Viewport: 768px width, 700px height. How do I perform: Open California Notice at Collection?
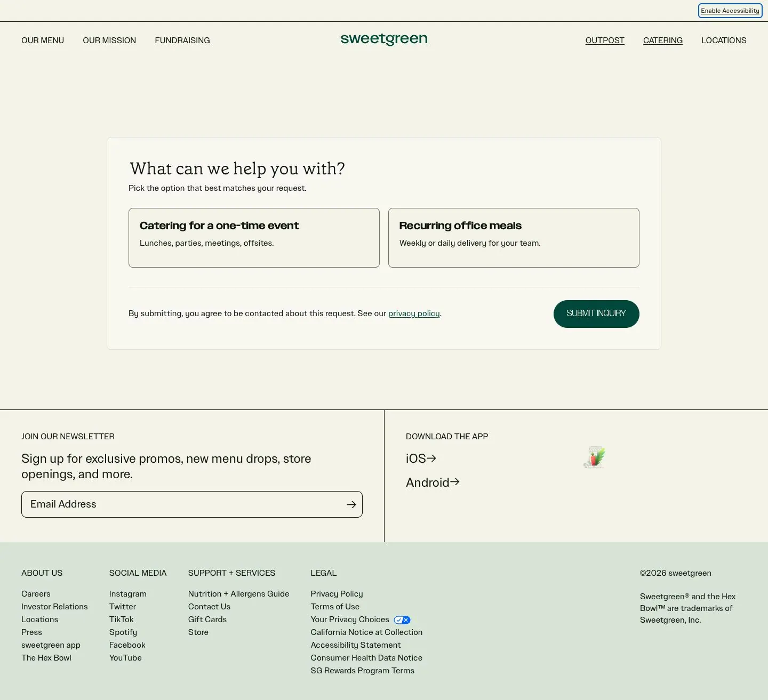click(366, 632)
